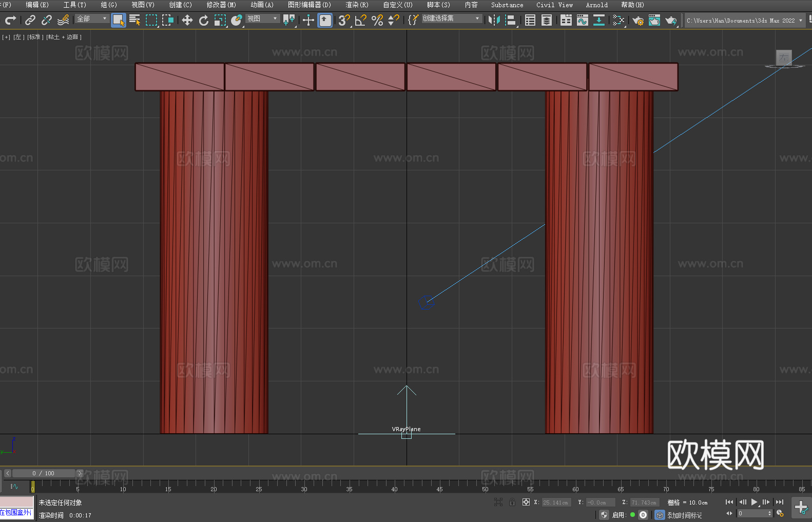Click the Align tool icon
This screenshot has height=522, width=812.
[x=511, y=20]
